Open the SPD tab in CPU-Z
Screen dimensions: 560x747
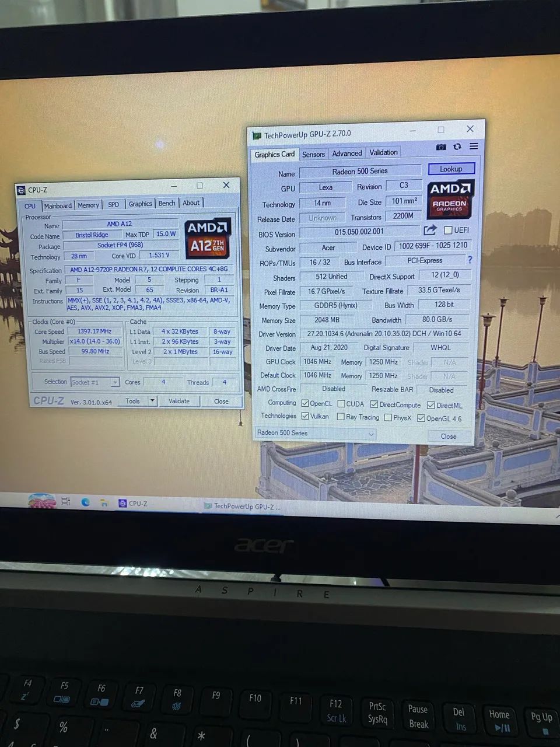point(114,204)
